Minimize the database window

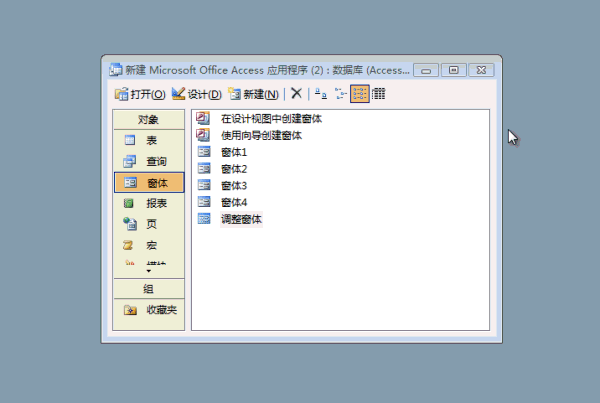point(426,70)
